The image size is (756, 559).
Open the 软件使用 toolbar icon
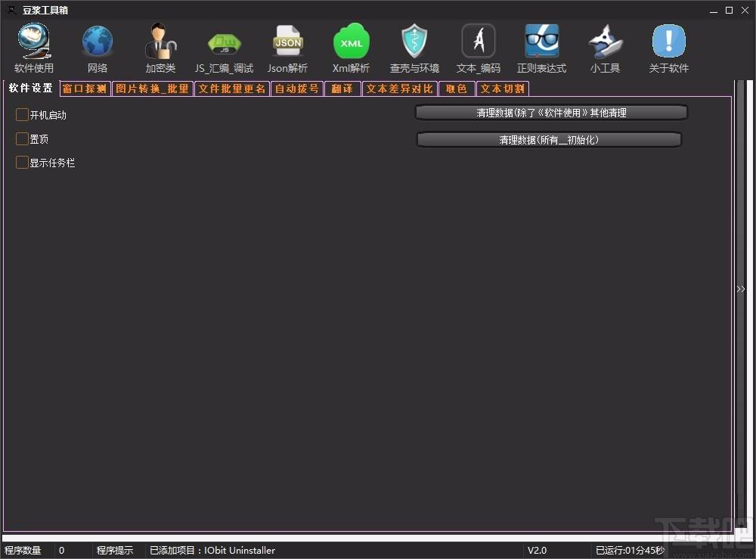34,48
